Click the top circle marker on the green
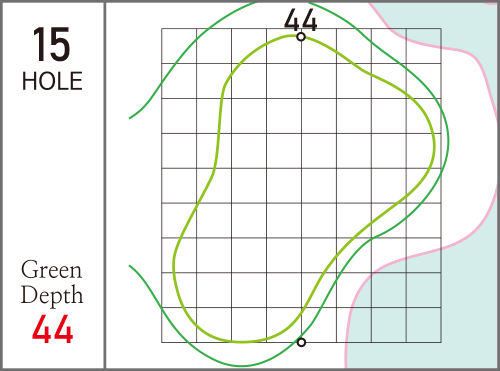Viewport: 500px width, 371px height. tap(301, 37)
